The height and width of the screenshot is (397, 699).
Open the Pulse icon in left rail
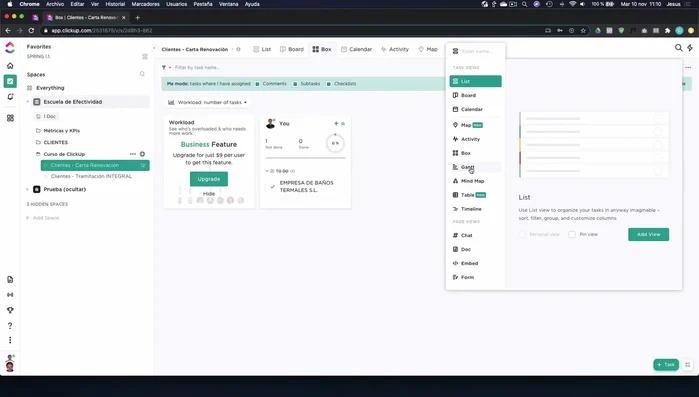click(10, 295)
